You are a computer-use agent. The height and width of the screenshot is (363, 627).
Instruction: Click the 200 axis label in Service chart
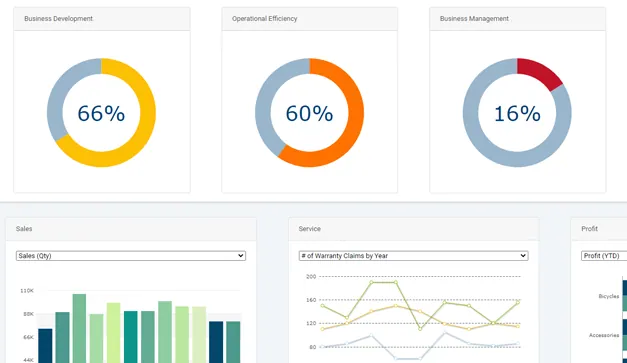[x=311, y=276]
